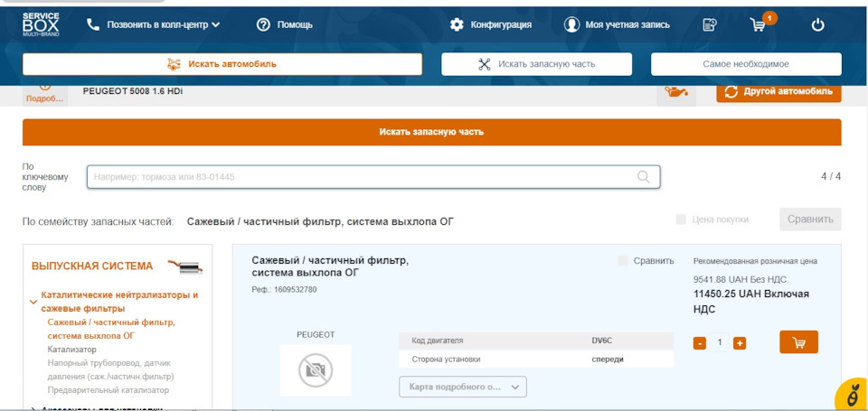868x411 pixels.
Task: Click the PEUGEOT 5008 1.6 HDi label
Action: [x=133, y=91]
